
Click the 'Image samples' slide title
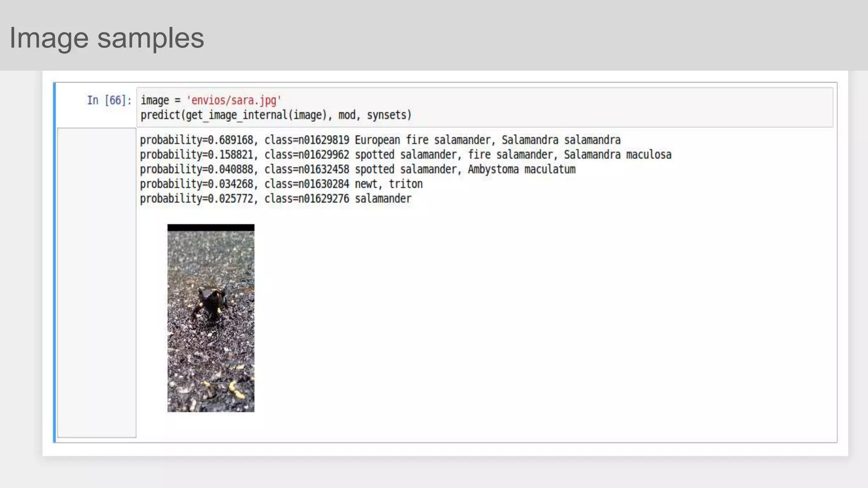pos(107,38)
